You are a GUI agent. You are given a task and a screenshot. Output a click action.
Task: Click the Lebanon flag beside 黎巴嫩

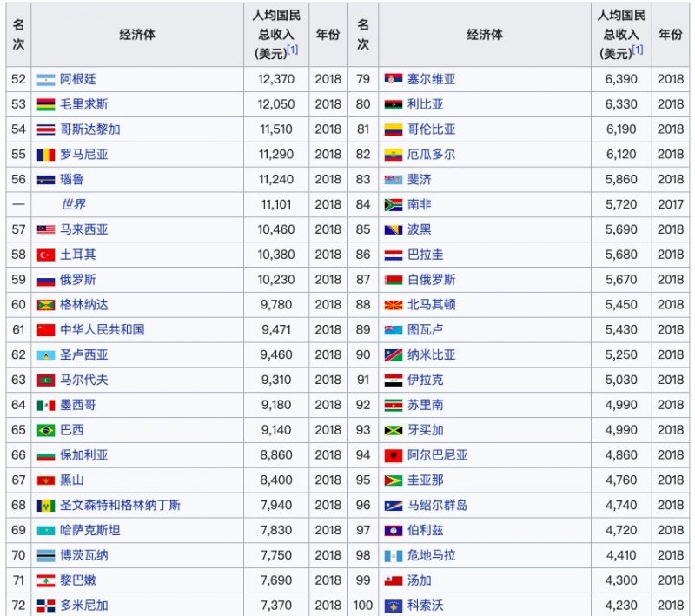46,580
